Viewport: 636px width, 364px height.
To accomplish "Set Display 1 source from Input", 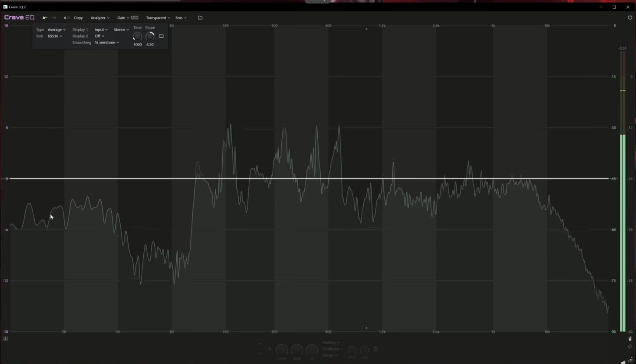I will click(x=101, y=30).
